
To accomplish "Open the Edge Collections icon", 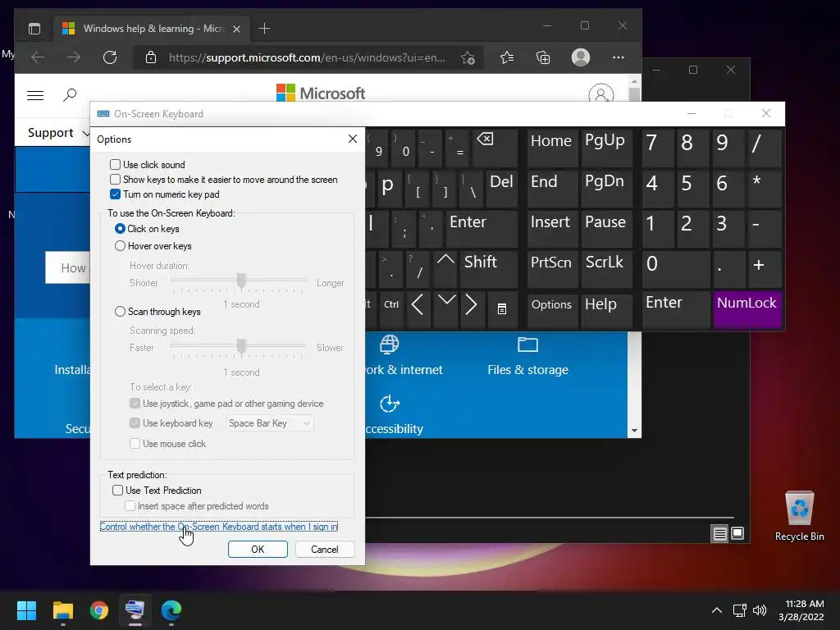I will [x=543, y=57].
